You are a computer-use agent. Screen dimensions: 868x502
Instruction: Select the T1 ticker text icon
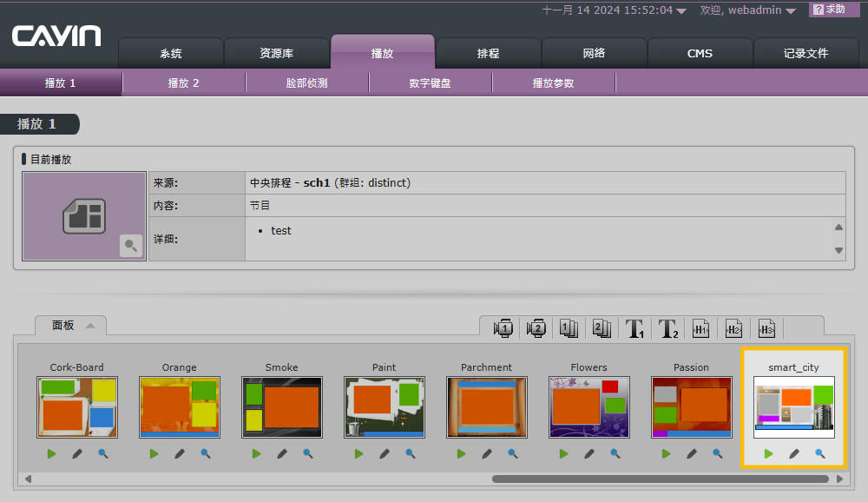pos(635,328)
